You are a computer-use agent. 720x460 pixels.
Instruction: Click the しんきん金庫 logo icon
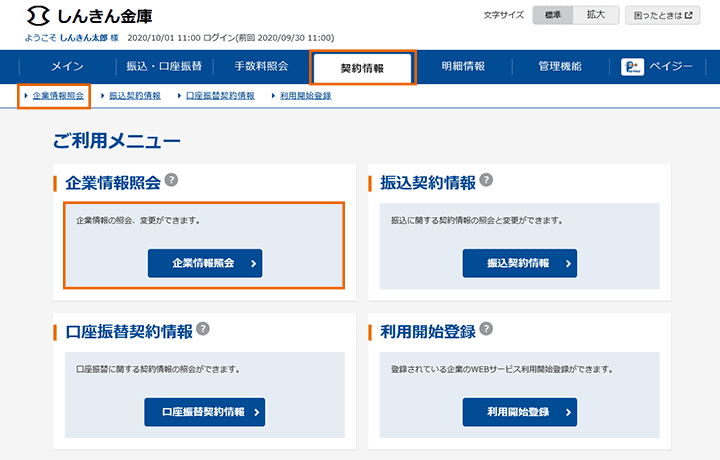click(38, 17)
